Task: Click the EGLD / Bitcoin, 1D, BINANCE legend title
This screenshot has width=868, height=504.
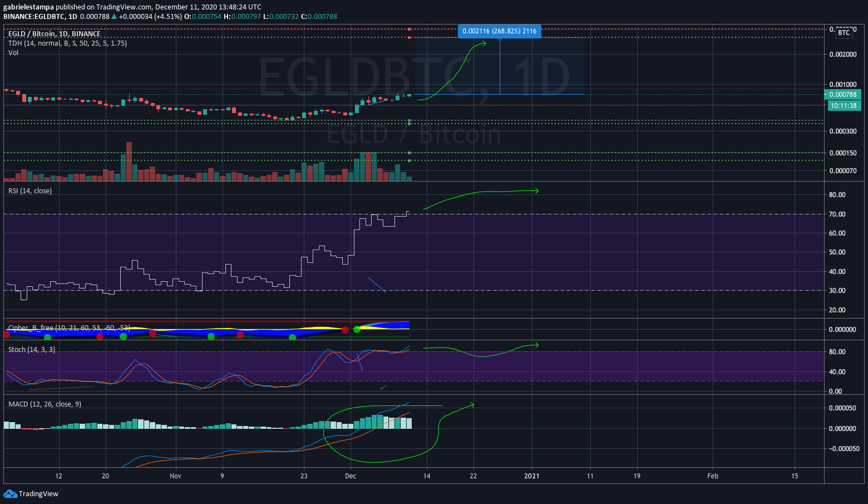Action: click(55, 34)
